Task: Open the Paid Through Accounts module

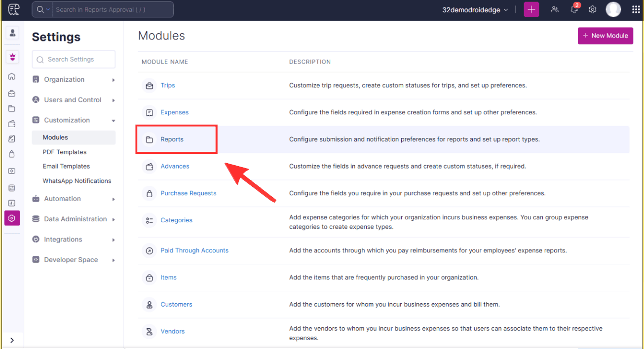Action: pyautogui.click(x=194, y=250)
